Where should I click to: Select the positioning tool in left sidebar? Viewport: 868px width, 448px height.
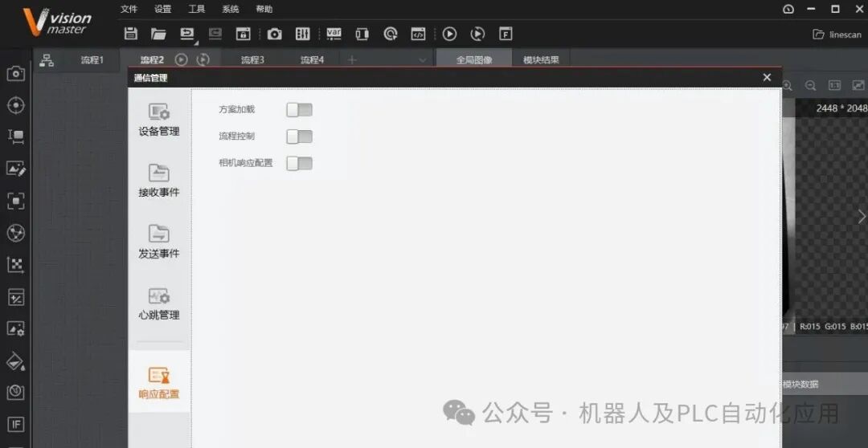[15, 105]
